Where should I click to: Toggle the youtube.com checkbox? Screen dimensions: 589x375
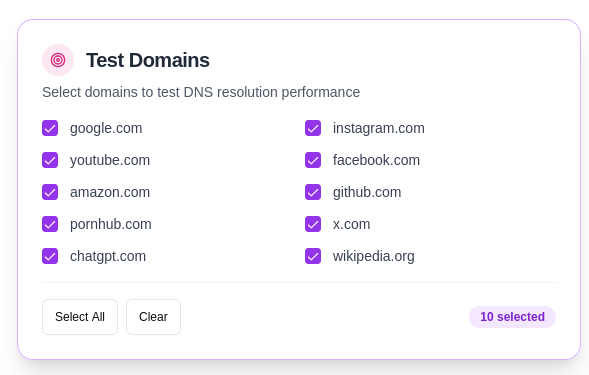tap(50, 160)
